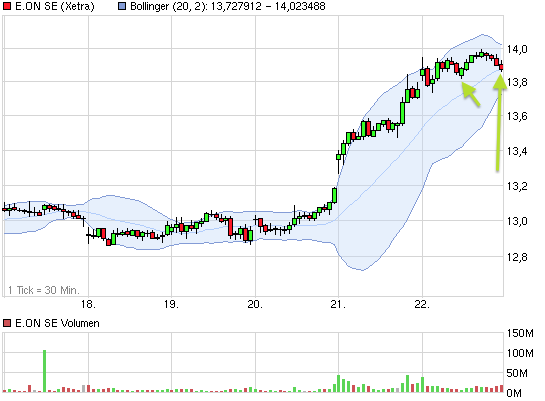Click the '1 Tick = 30 Min.' note
The image size is (545, 401).
(44, 290)
